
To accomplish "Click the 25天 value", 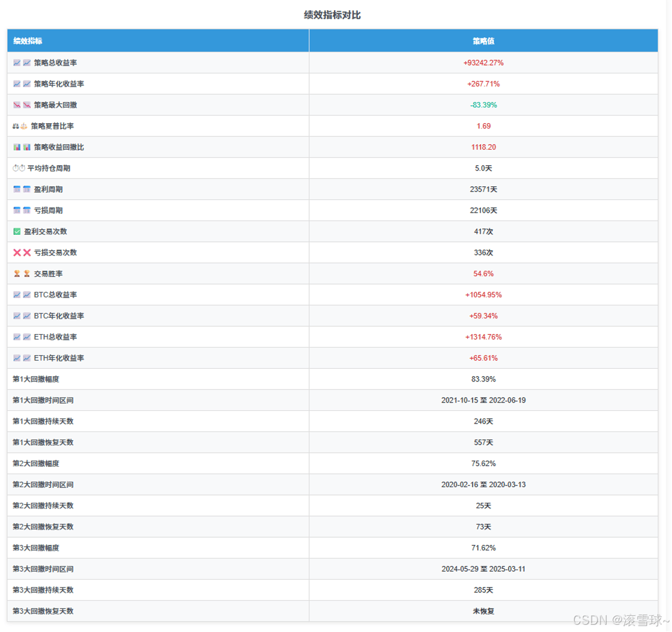I will click(x=483, y=505).
